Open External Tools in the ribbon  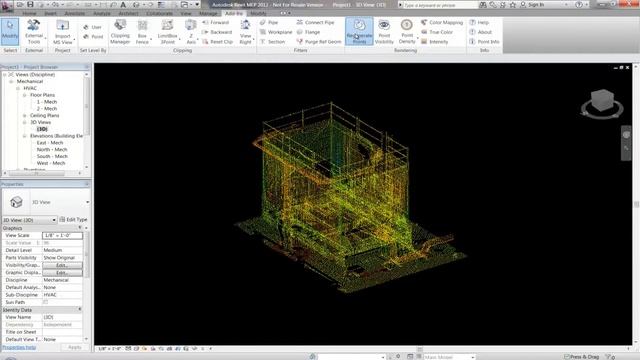[x=34, y=31]
